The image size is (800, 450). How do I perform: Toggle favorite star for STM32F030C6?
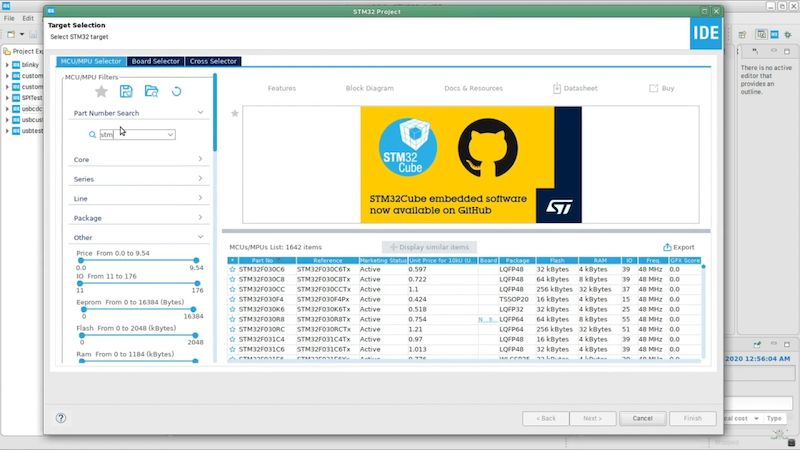click(232, 269)
